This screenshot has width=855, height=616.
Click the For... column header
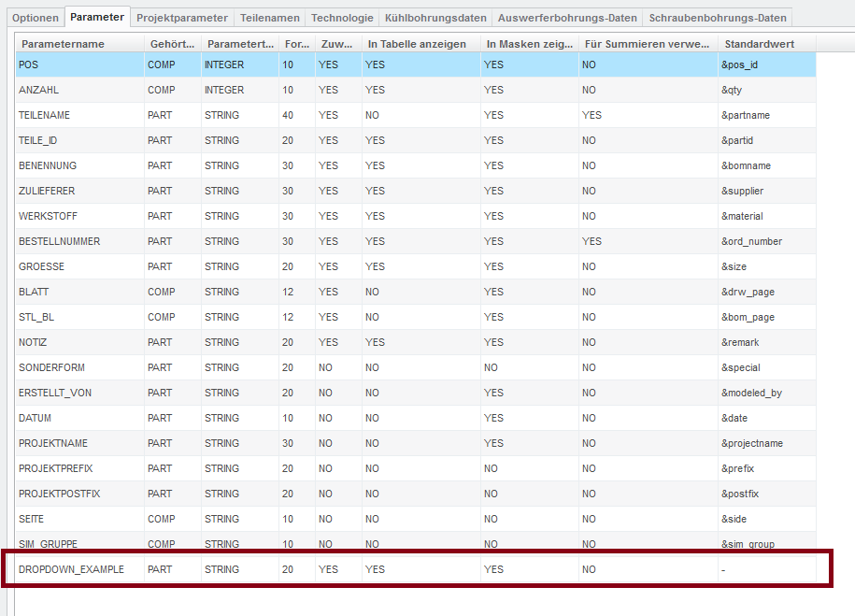coord(297,44)
